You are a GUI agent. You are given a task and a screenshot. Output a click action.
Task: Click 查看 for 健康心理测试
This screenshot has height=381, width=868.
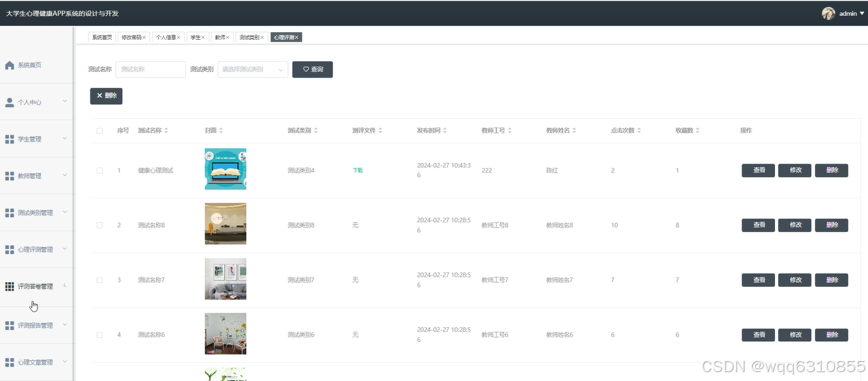[x=759, y=171]
